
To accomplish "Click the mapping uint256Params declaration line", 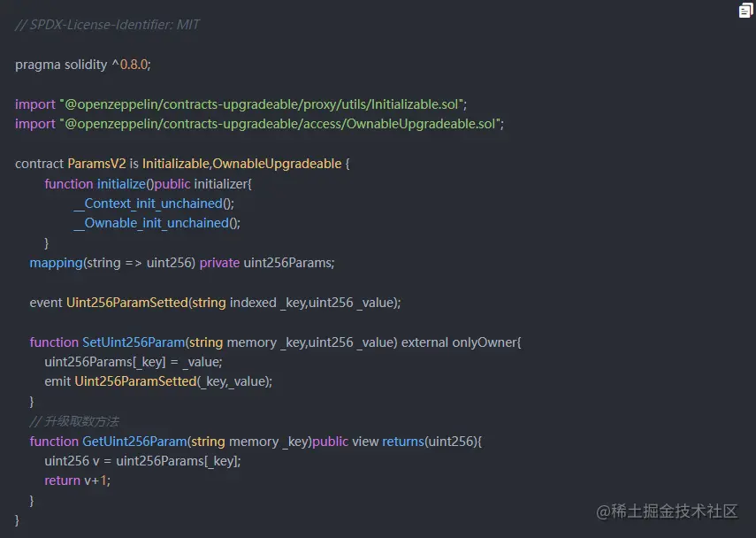I will pyautogui.click(x=182, y=263).
